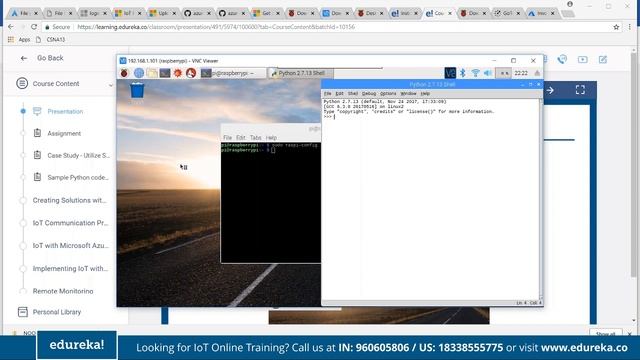Open Tabs menu in terminal window
Screen dimensions: 640x360
[256, 138]
